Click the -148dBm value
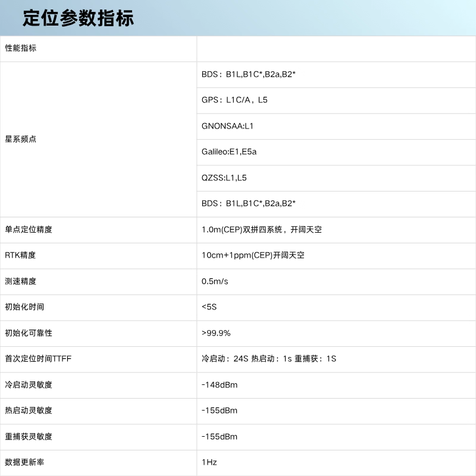 click(220, 385)
